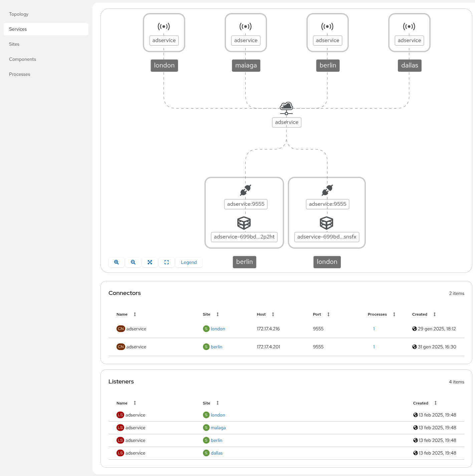Click the listener antenna icon above dallas

tap(409, 26)
